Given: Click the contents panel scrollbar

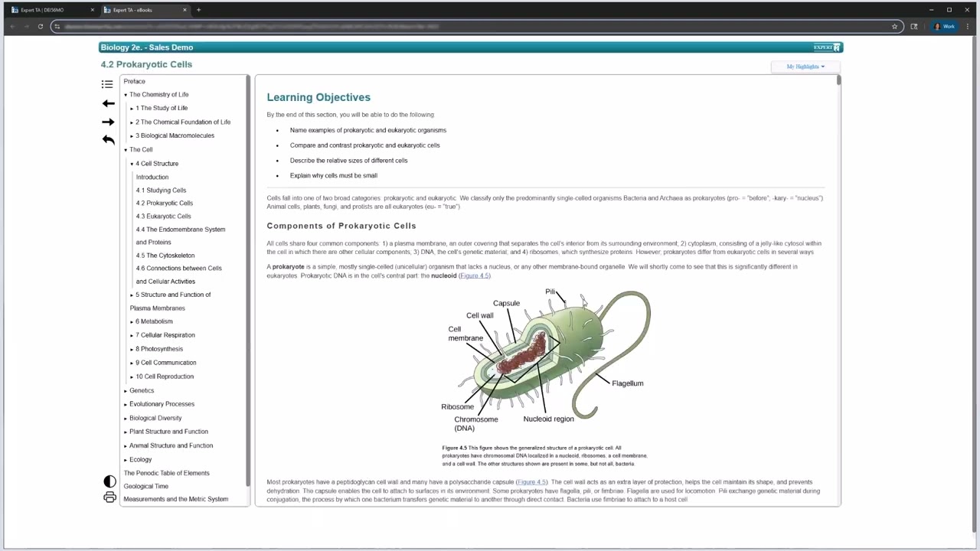Looking at the screenshot, I should [247, 281].
